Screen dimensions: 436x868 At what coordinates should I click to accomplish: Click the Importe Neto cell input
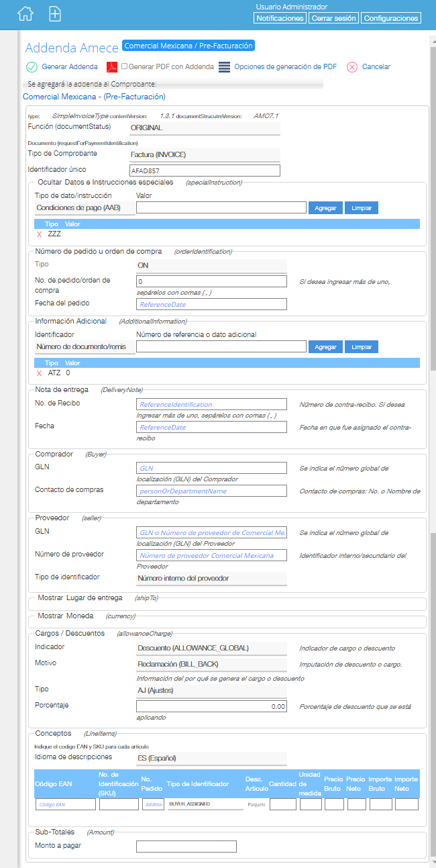[406, 804]
